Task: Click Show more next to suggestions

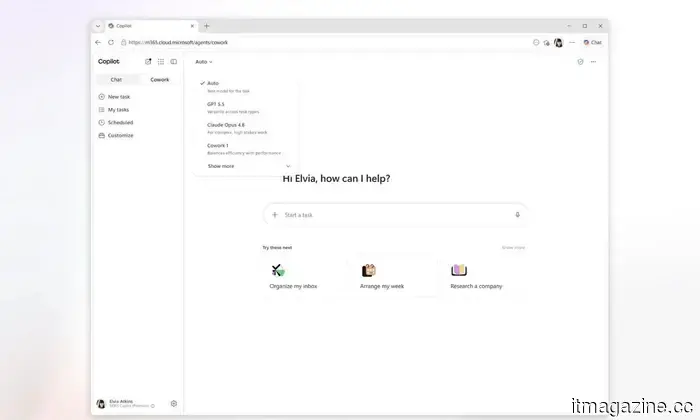Action: tap(513, 247)
